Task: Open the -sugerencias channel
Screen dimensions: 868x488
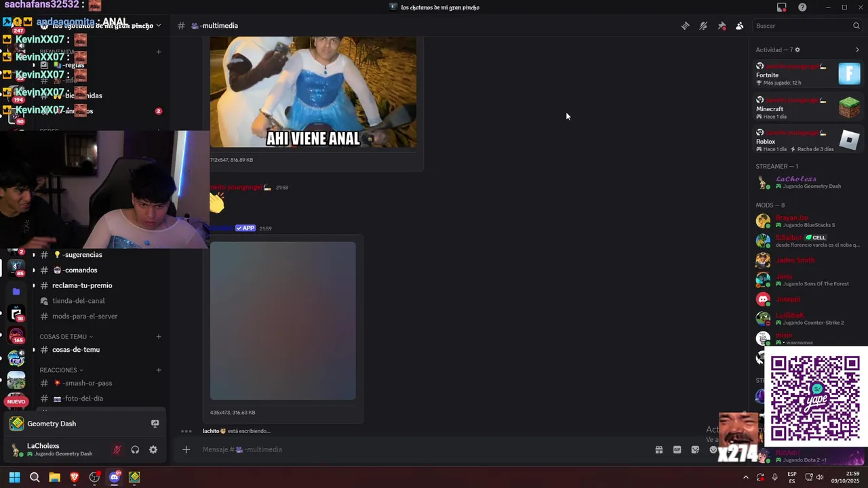Action: click(100, 255)
